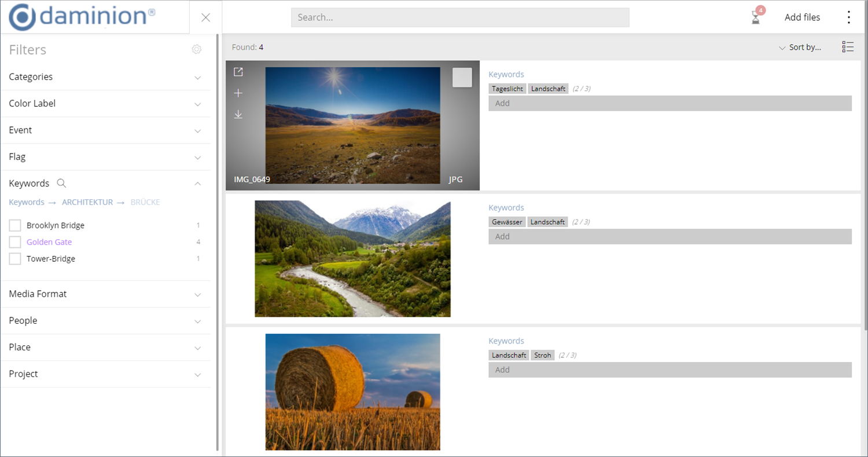The width and height of the screenshot is (868, 457).
Task: Click the Tageslicht keyword tag
Action: tap(507, 89)
